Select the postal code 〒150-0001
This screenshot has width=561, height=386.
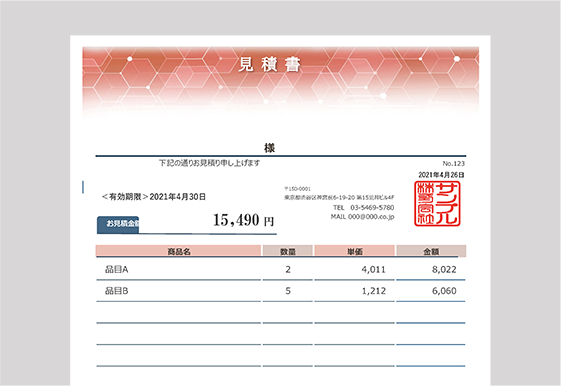[297, 189]
